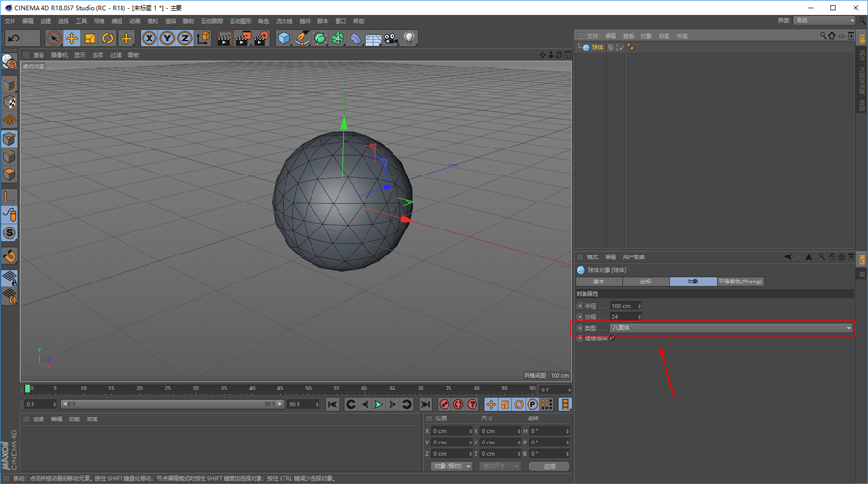868x484 pixels.
Task: Toggle the Y axis lock
Action: coord(167,39)
